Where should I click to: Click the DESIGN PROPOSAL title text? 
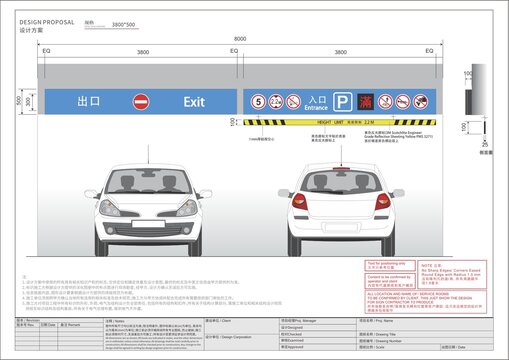point(47,22)
